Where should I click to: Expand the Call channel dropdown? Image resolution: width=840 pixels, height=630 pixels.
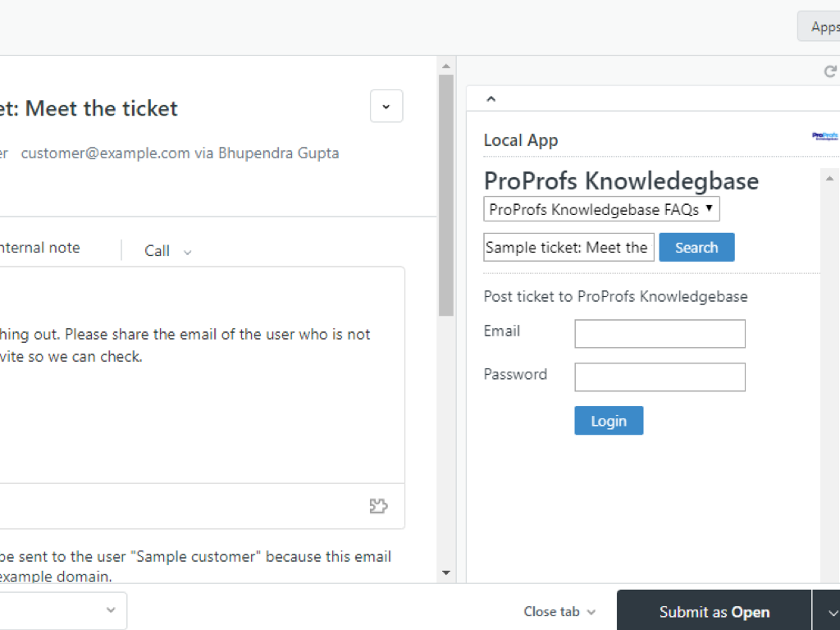(x=168, y=251)
